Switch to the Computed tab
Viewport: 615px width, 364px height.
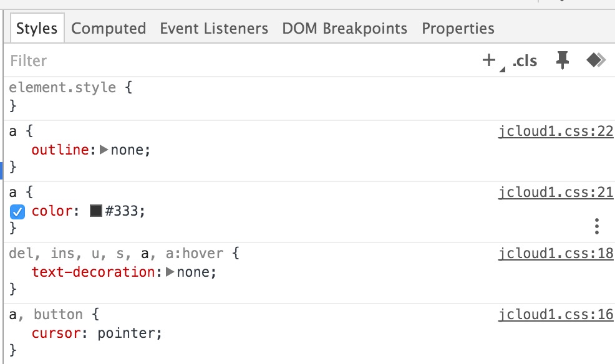coord(109,28)
